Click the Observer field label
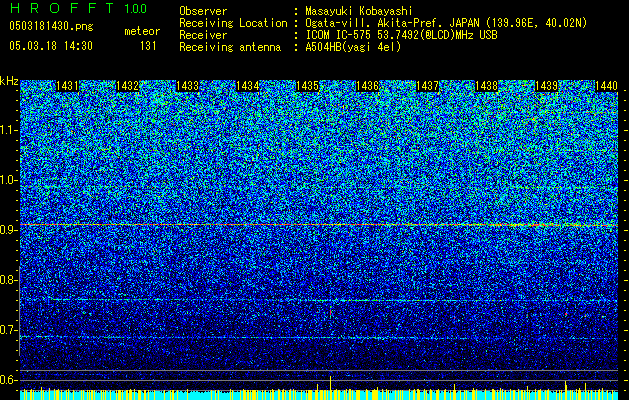The height and width of the screenshot is (400, 629). click(x=203, y=11)
